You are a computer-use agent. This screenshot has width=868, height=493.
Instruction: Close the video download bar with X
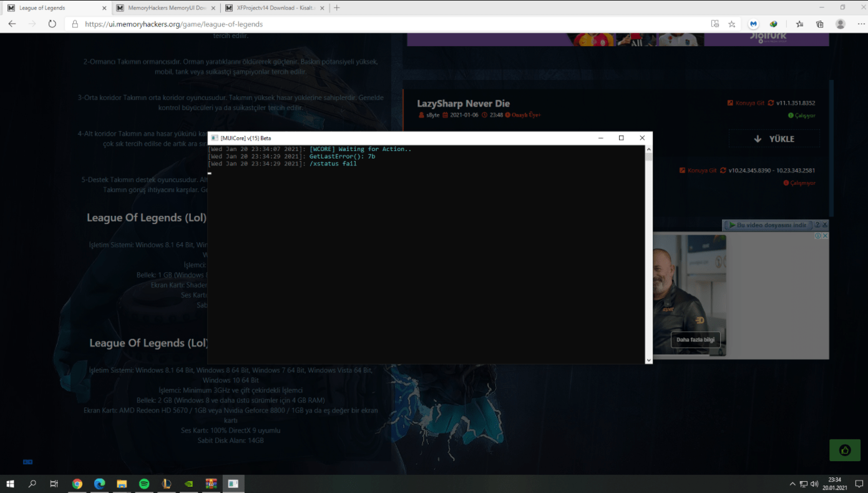825,225
